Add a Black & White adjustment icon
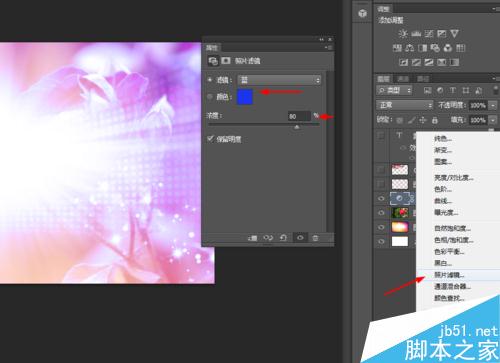The height and width of the screenshot is (363, 500). (422, 48)
